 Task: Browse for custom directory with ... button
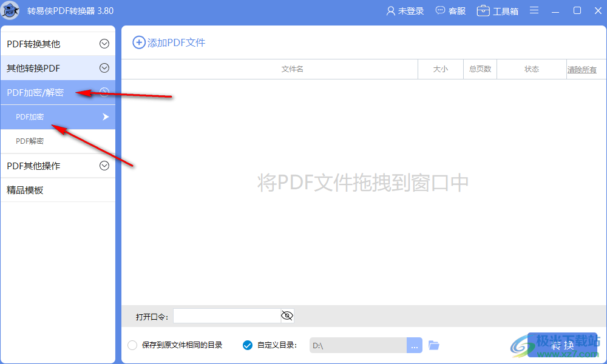414,345
